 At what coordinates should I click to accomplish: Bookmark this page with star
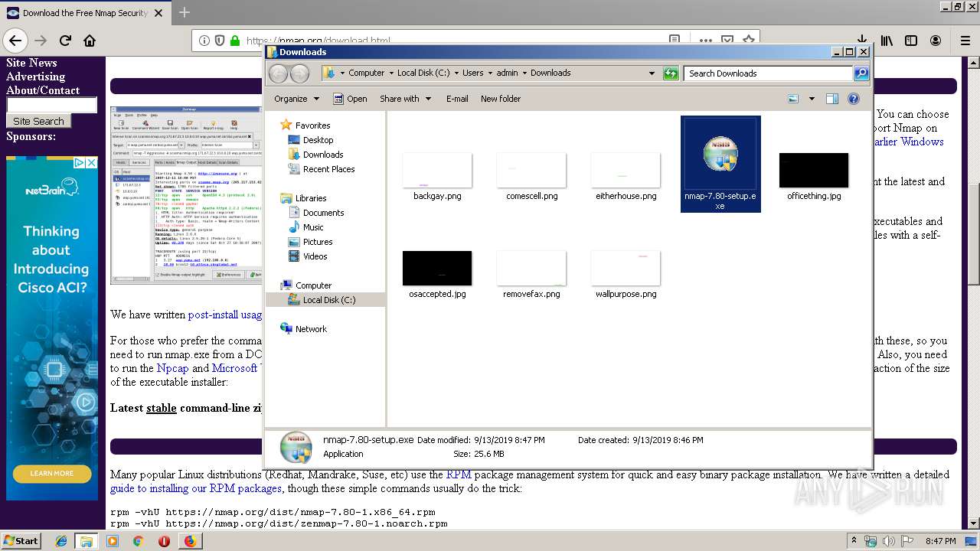[749, 41]
